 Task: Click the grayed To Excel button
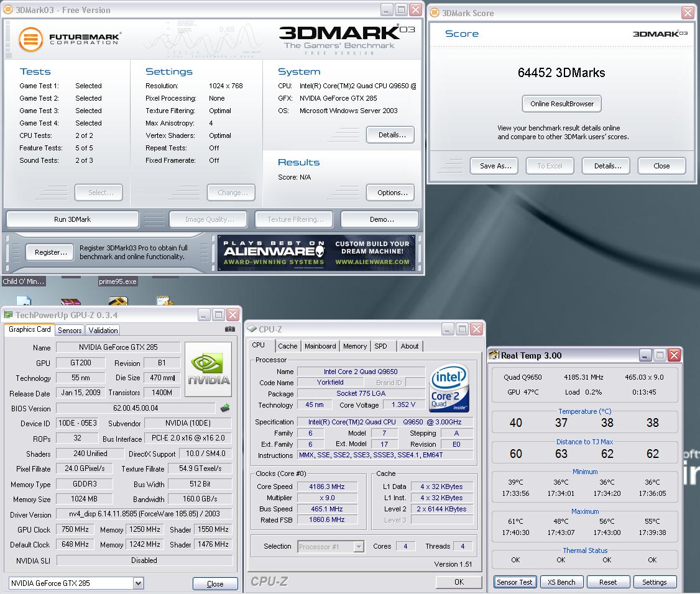tap(550, 166)
